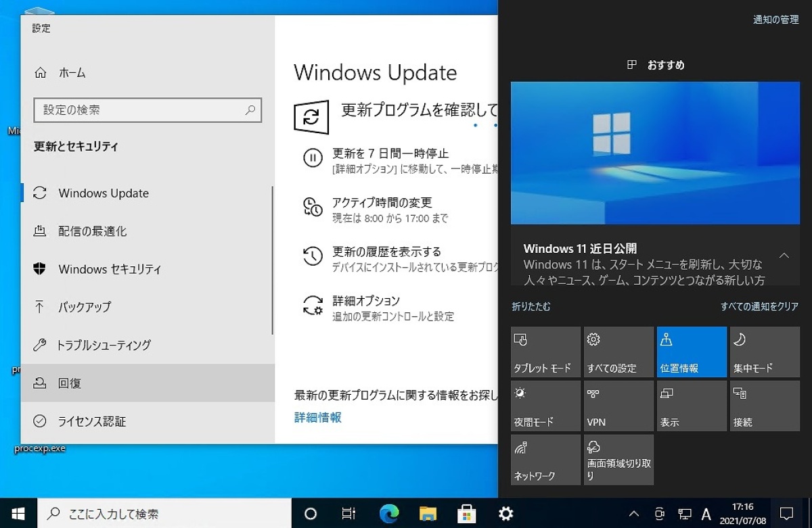Viewport: 812px width, 528px height.
Task: Click Action Center notification icon on taskbar
Action: pos(786,514)
